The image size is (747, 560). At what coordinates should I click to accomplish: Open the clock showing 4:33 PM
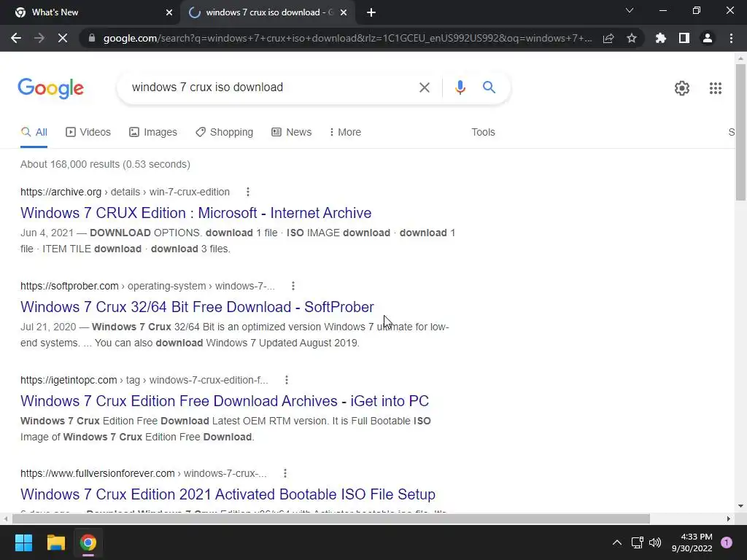(x=692, y=542)
